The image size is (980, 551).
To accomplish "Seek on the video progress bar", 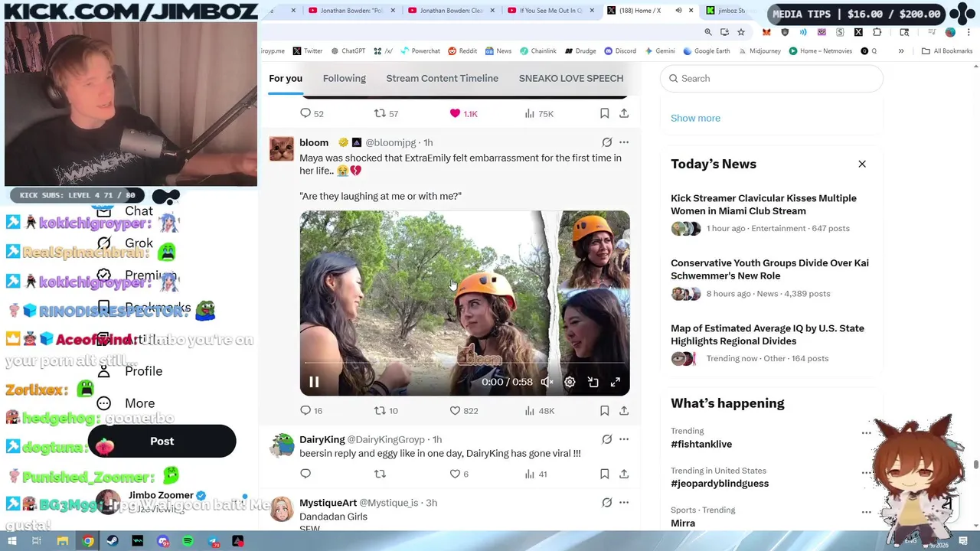I will point(465,363).
